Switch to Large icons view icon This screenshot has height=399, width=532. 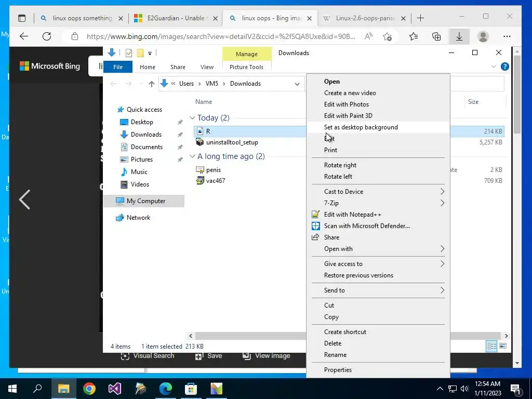click(x=503, y=345)
